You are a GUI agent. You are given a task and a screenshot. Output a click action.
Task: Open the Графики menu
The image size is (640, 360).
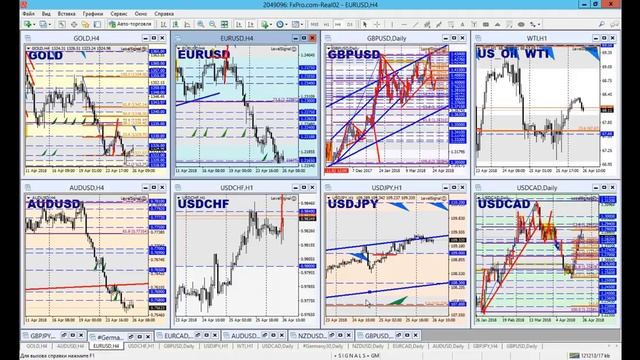[93, 13]
